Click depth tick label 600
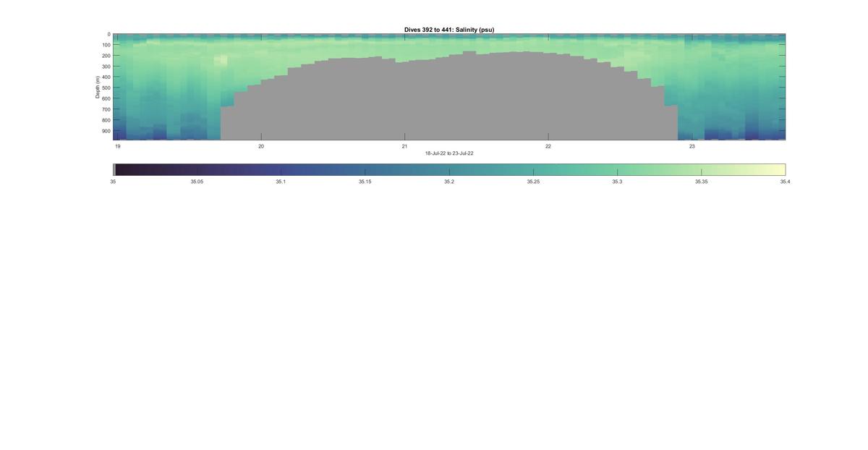 coord(106,98)
